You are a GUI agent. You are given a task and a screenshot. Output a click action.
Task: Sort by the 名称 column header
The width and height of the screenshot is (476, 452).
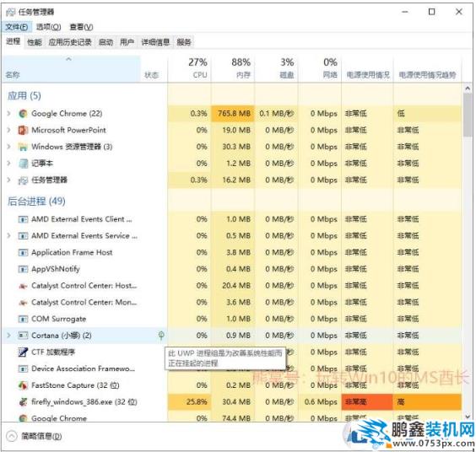pyautogui.click(x=72, y=69)
